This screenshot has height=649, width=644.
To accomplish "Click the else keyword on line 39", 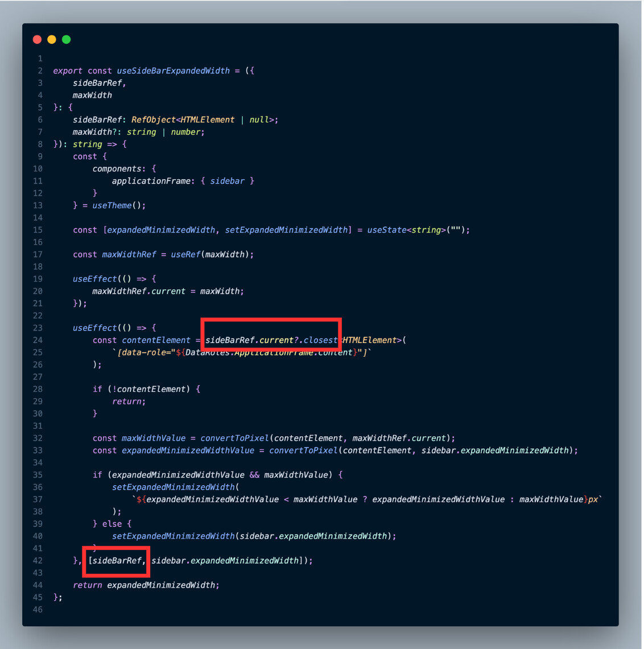I will (112, 524).
